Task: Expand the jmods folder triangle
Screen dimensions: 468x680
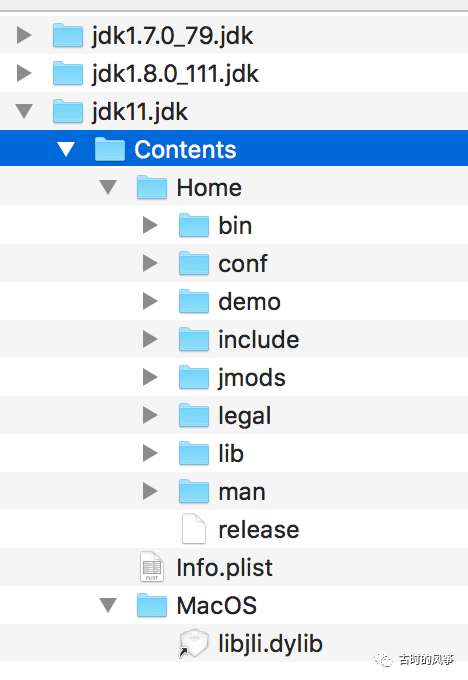Action: (150, 377)
